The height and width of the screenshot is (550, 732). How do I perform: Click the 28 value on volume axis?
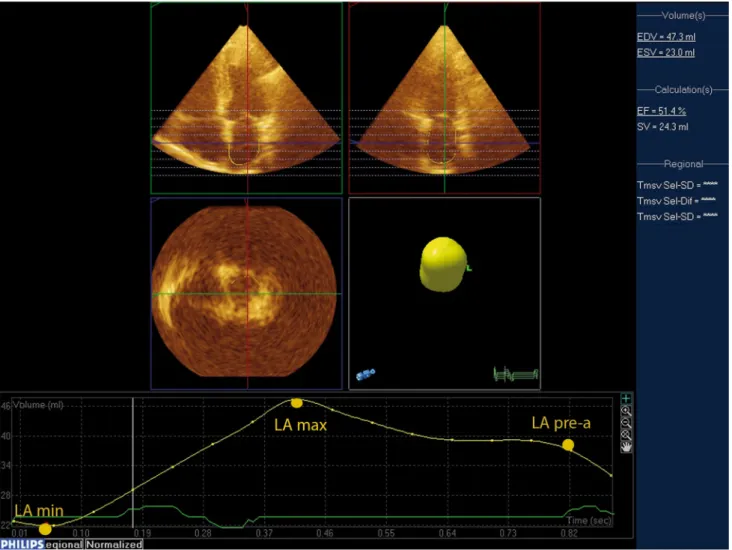[x=6, y=495]
